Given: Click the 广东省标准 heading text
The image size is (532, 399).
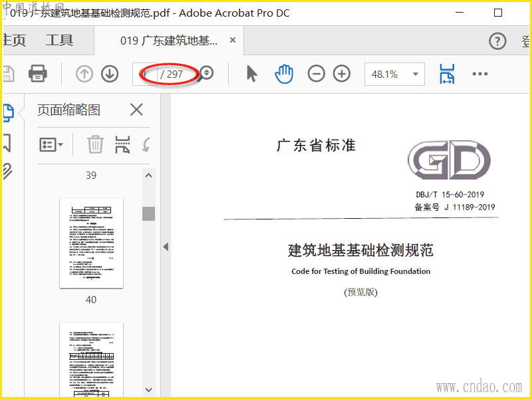Looking at the screenshot, I should point(317,145).
